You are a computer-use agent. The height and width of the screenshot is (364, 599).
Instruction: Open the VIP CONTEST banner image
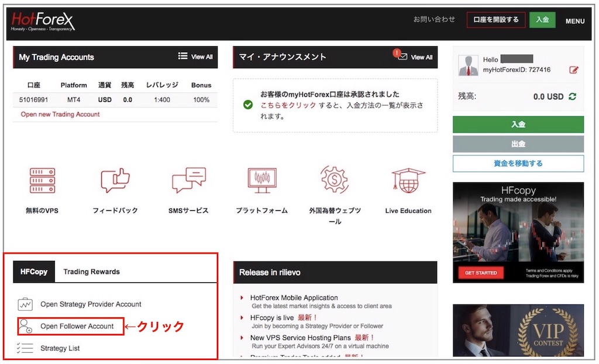(x=518, y=330)
